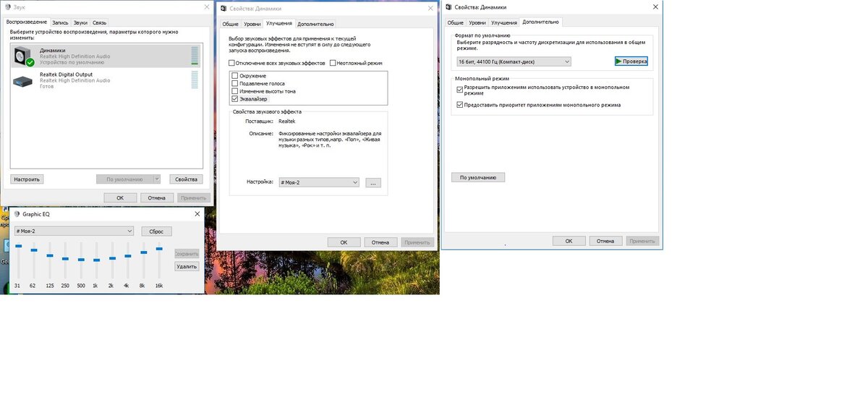Image resolution: width=868 pixels, height=405 pixels.
Task: Click the speaker icon in Звук title bar
Action: coord(7,7)
